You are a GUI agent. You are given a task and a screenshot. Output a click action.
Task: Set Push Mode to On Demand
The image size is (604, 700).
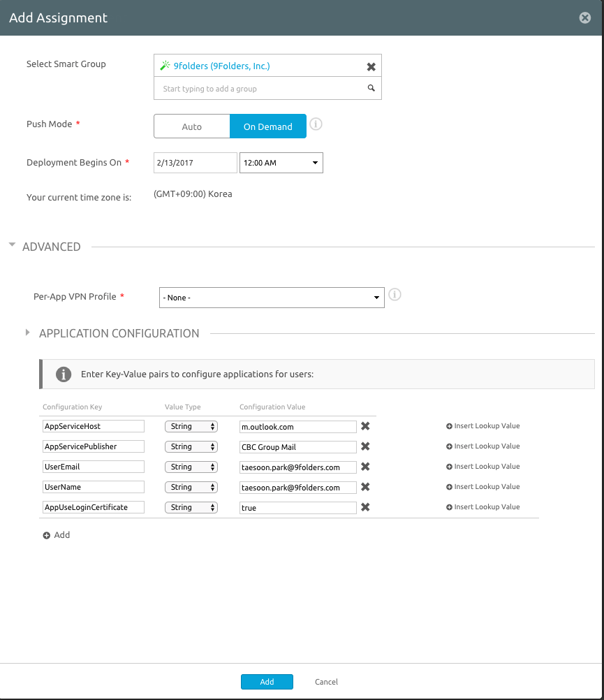pos(268,126)
